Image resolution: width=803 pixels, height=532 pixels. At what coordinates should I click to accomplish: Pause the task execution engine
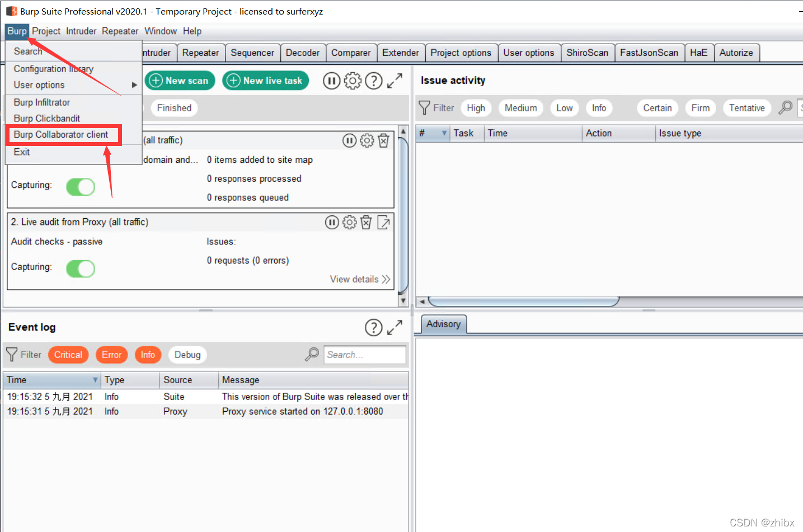click(x=331, y=81)
